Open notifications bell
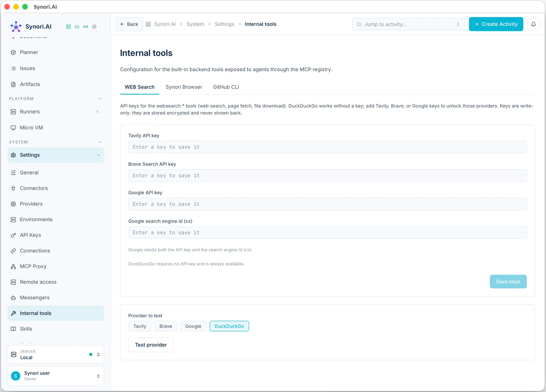This screenshot has width=546, height=392. pyautogui.click(x=533, y=24)
